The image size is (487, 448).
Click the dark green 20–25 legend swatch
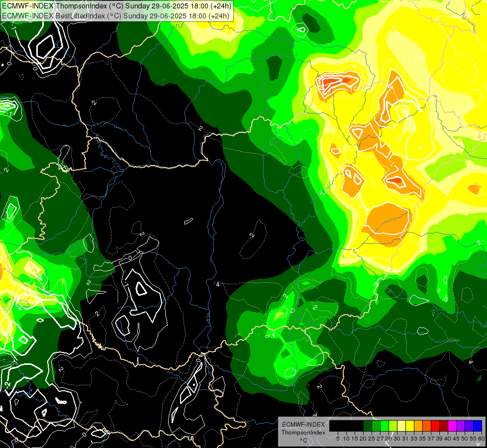coord(368,426)
